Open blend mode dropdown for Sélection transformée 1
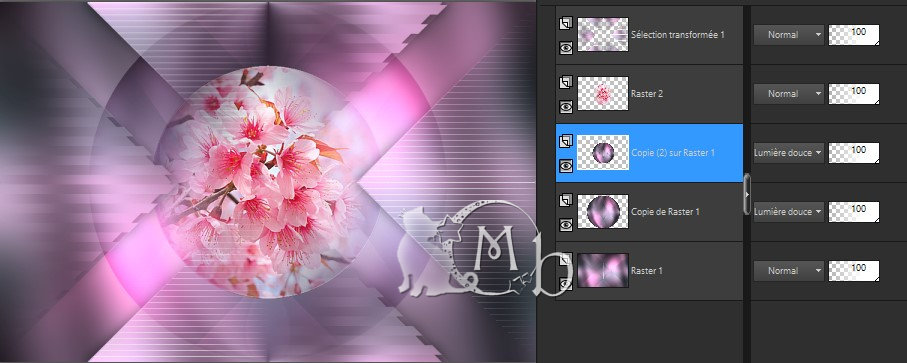 tap(788, 35)
